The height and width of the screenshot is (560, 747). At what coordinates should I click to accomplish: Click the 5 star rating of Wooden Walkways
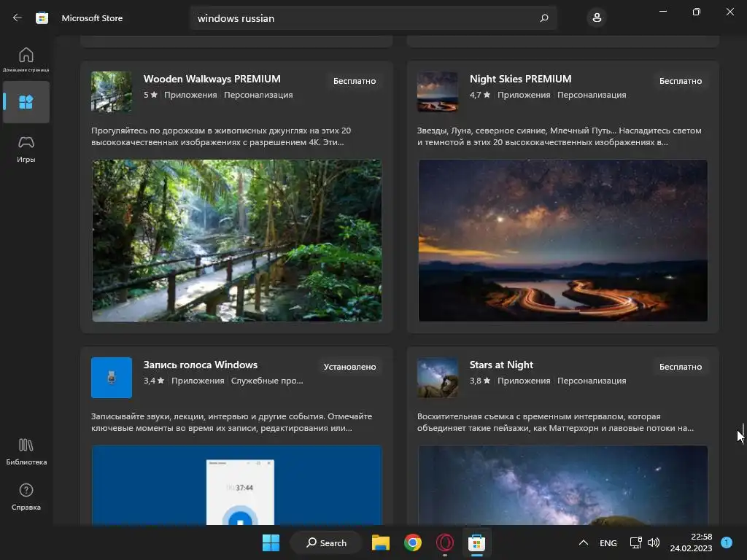150,95
